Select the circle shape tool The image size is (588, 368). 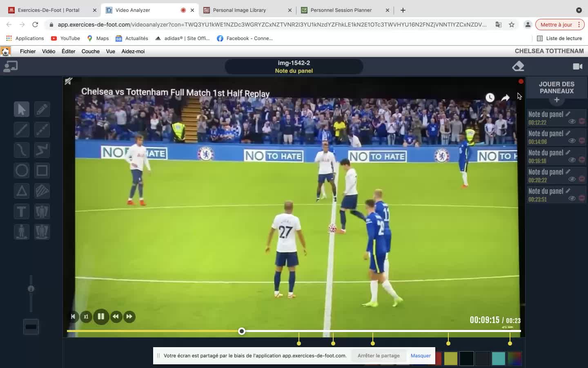(x=22, y=171)
